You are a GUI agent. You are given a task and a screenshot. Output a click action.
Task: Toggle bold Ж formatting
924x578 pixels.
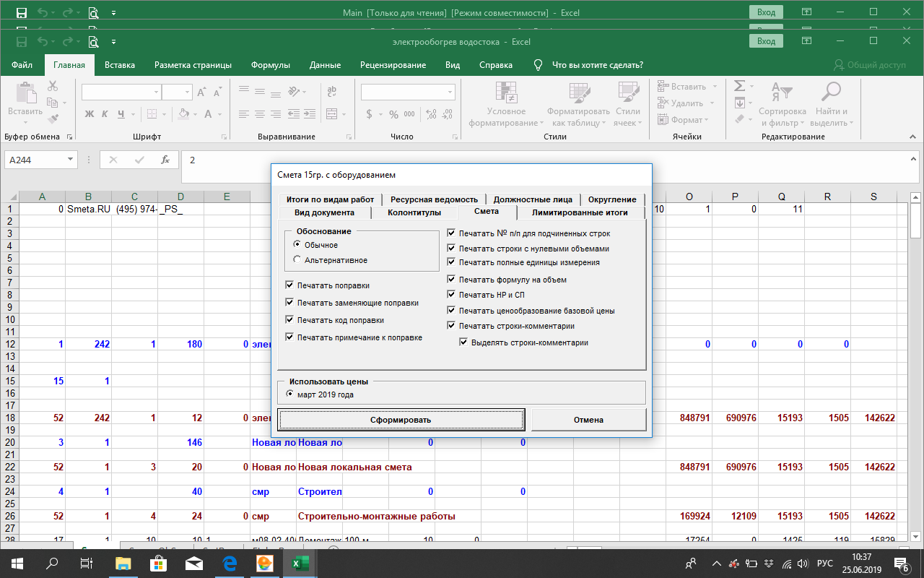[90, 113]
